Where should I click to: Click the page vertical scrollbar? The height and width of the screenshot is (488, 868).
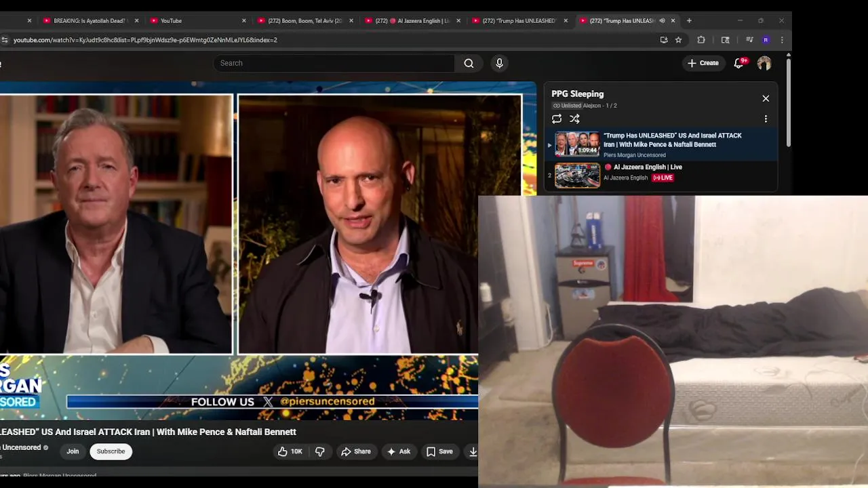coord(788,102)
